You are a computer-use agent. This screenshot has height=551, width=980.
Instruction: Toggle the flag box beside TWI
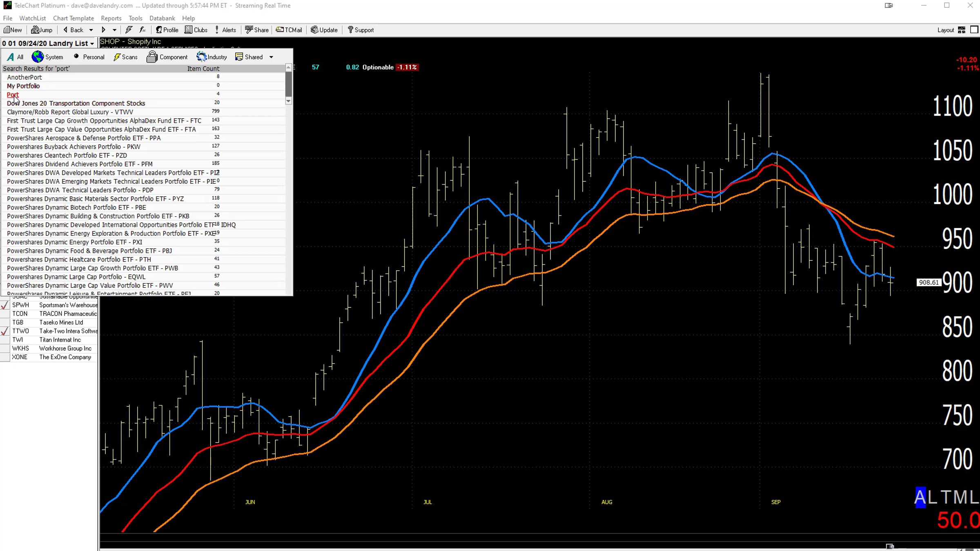5,340
